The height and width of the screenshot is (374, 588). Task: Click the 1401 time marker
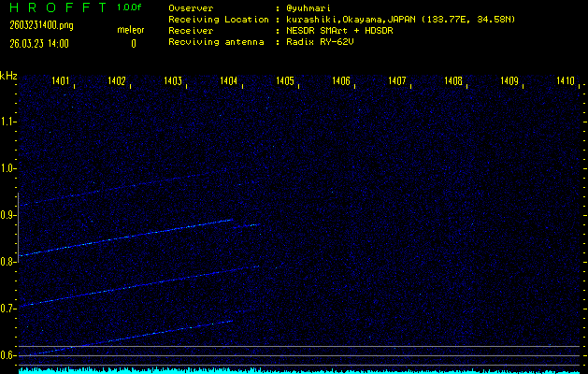pyautogui.click(x=61, y=81)
